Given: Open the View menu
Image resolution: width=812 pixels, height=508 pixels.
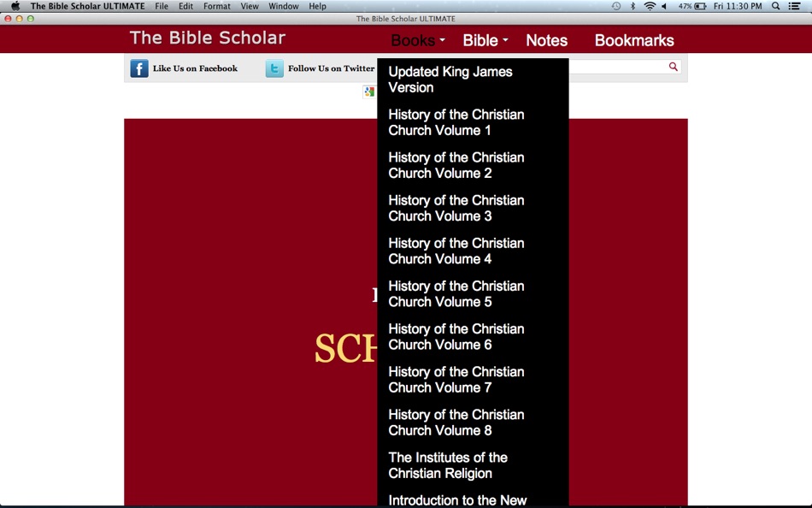Looking at the screenshot, I should coord(250,6).
